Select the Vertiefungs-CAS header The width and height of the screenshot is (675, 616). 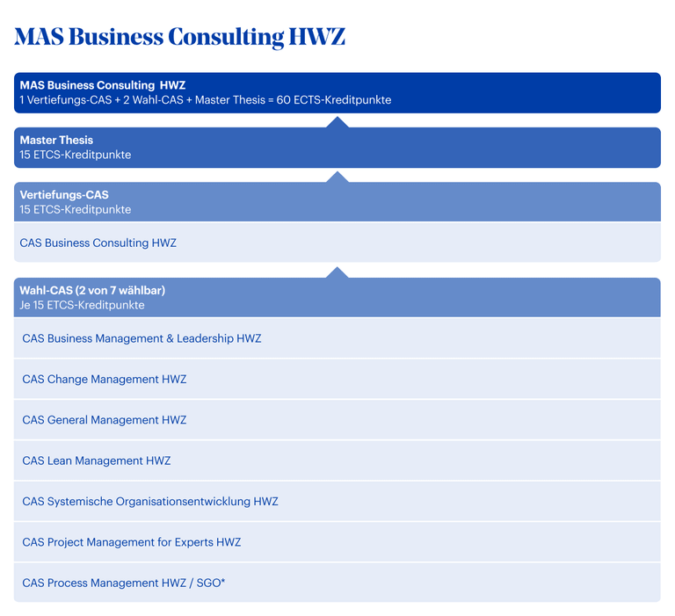[337, 202]
